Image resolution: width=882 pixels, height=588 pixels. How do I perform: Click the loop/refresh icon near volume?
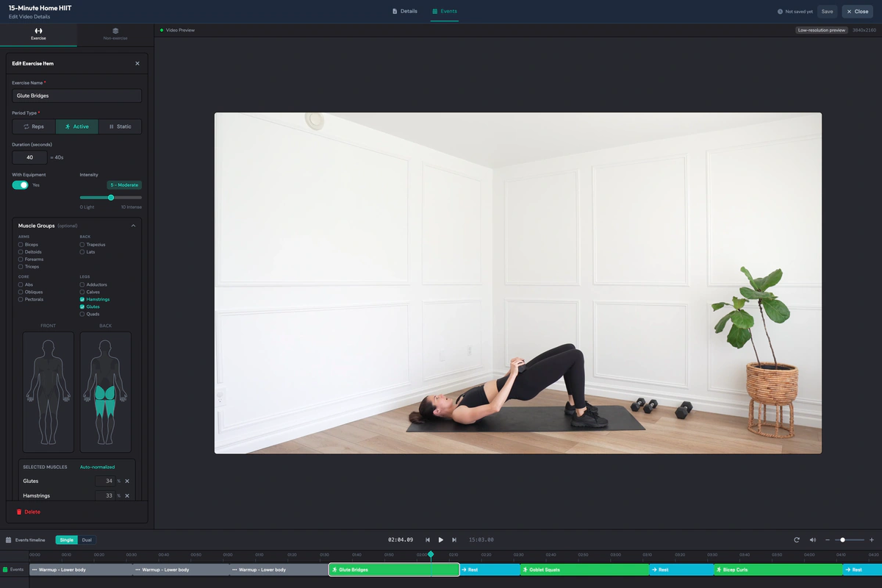coord(797,539)
